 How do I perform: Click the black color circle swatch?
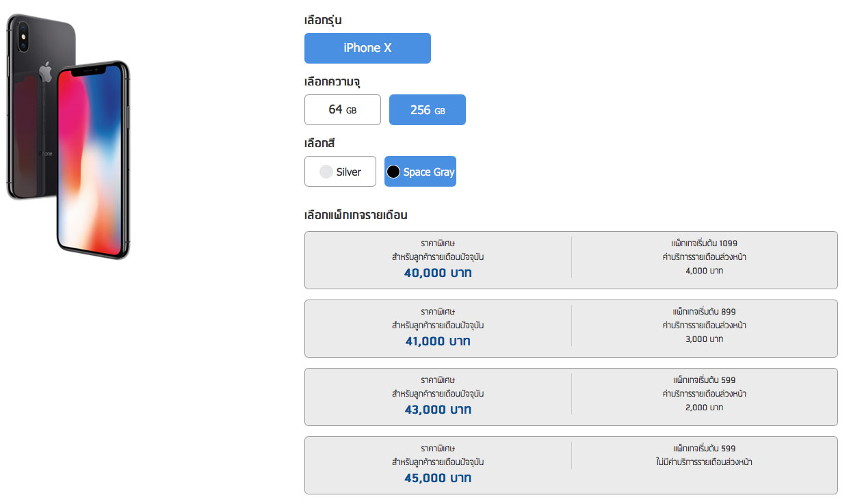tap(393, 172)
